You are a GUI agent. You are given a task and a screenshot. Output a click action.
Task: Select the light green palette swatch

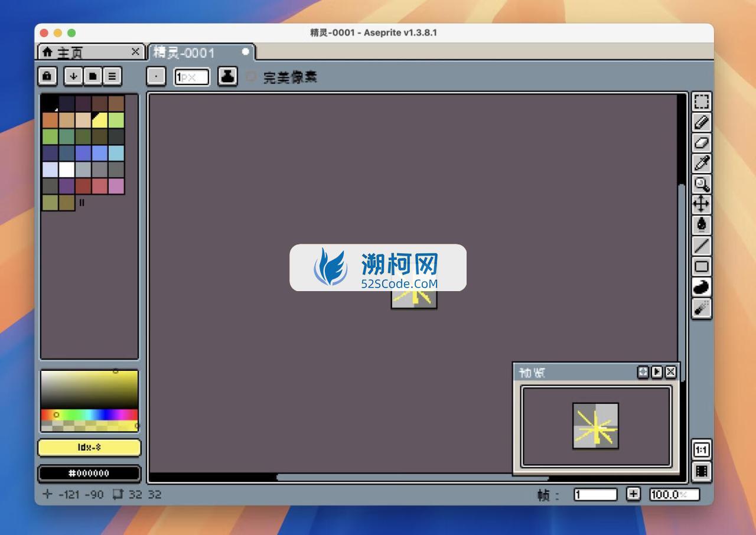point(116,120)
